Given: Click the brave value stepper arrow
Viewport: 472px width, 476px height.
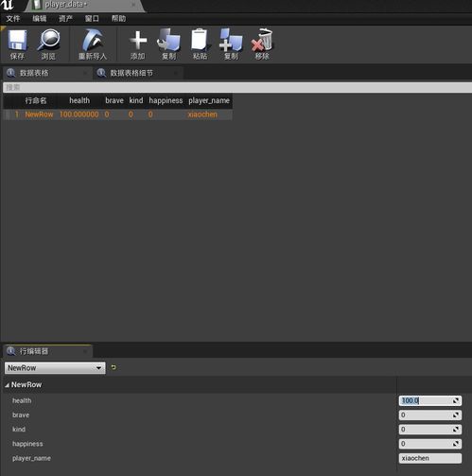Looking at the screenshot, I should pyautogui.click(x=456, y=415).
